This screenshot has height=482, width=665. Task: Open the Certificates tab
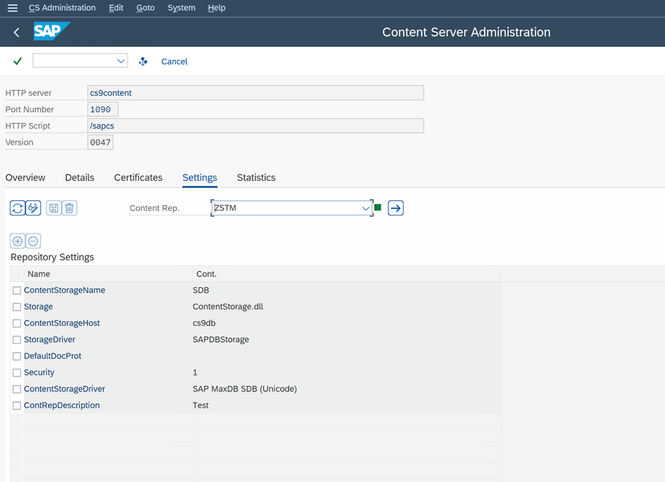[x=138, y=178]
